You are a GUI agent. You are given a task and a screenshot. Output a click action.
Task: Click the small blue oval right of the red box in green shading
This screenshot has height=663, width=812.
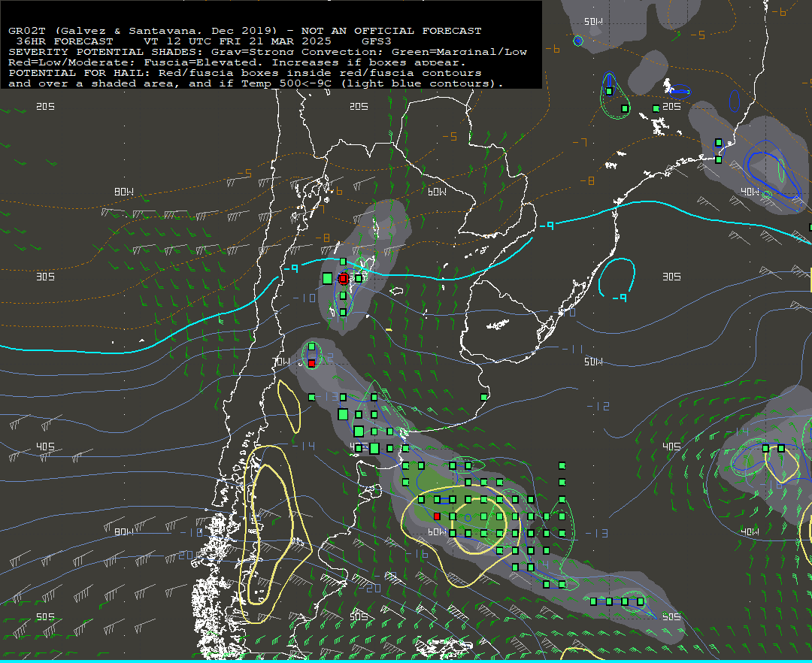[468, 518]
